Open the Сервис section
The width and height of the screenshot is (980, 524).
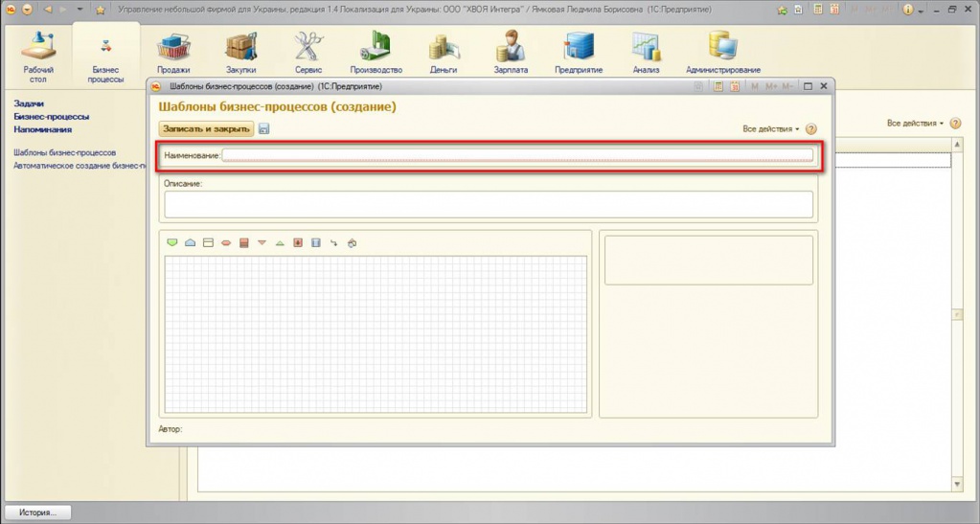pos(308,54)
